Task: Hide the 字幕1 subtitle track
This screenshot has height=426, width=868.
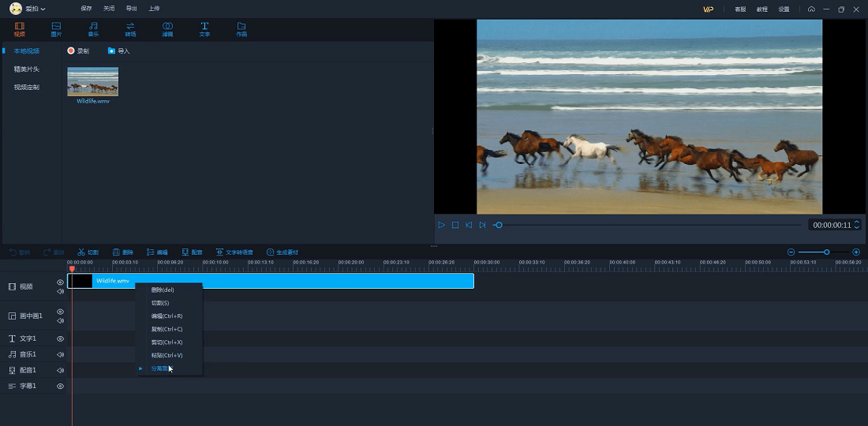Action: [60, 386]
